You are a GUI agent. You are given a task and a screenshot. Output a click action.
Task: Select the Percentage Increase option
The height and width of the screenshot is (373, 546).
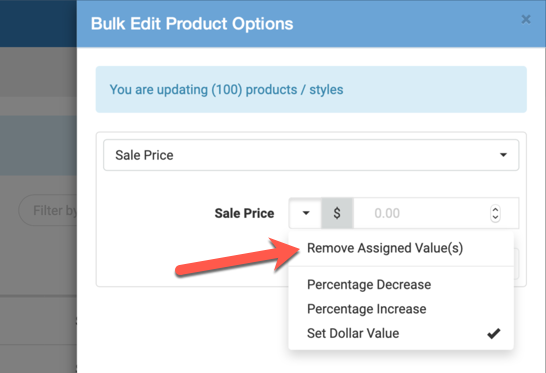point(366,309)
